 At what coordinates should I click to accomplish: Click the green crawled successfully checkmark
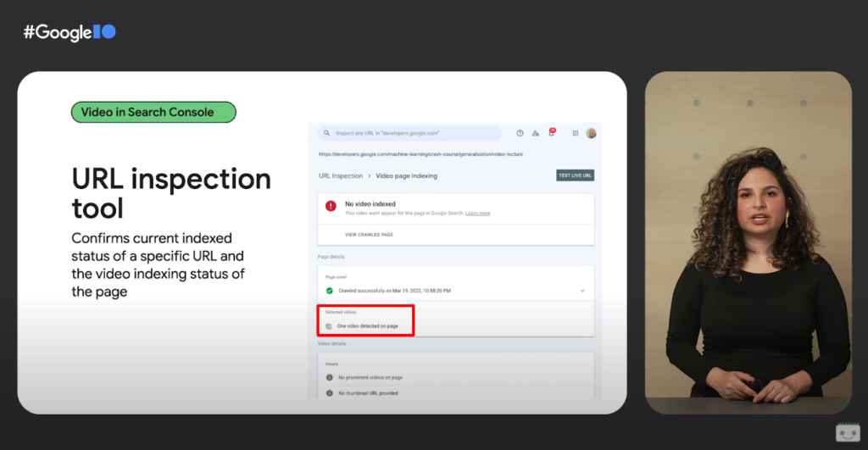click(330, 291)
